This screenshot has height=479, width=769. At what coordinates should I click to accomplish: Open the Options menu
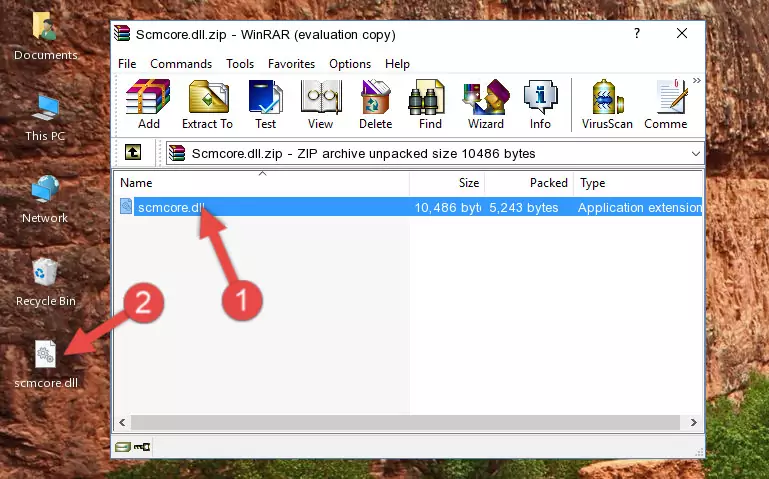click(x=350, y=64)
